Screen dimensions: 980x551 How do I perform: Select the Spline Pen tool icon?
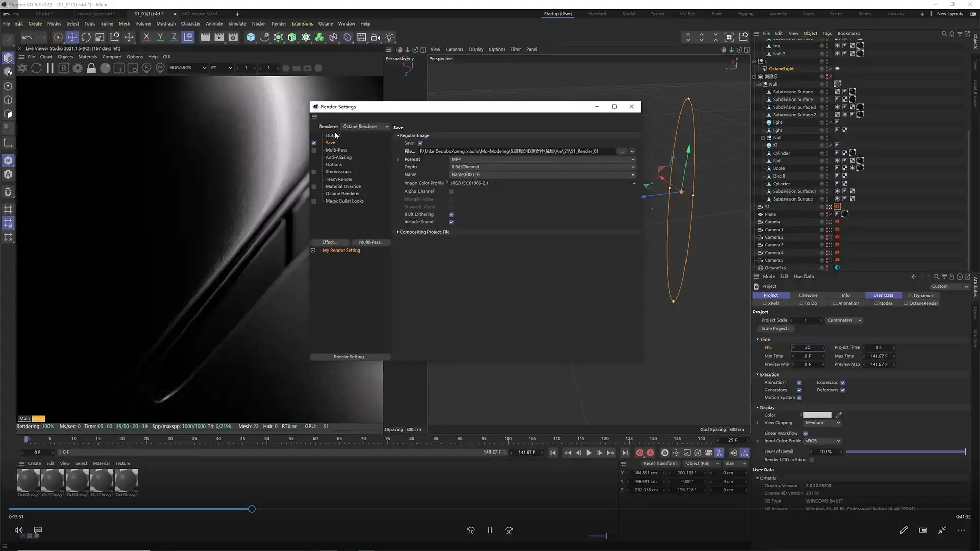pos(265,37)
